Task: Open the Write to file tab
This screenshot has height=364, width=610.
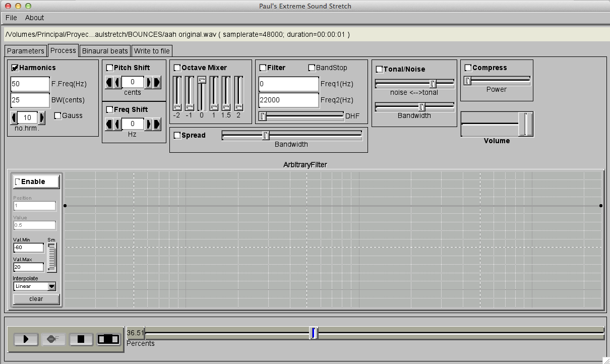Action: click(x=152, y=51)
